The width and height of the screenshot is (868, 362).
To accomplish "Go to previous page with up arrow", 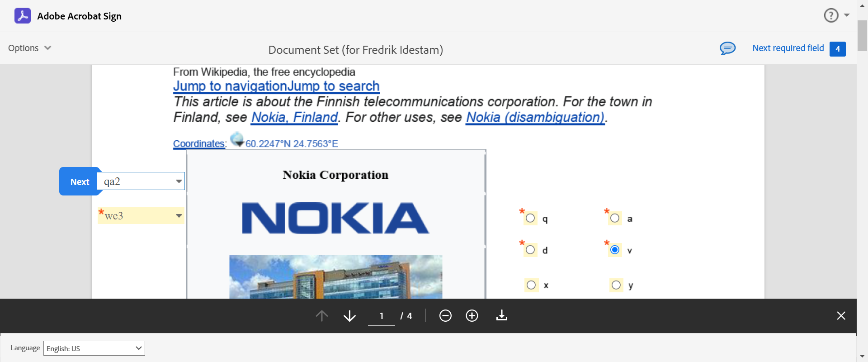I will (322, 316).
